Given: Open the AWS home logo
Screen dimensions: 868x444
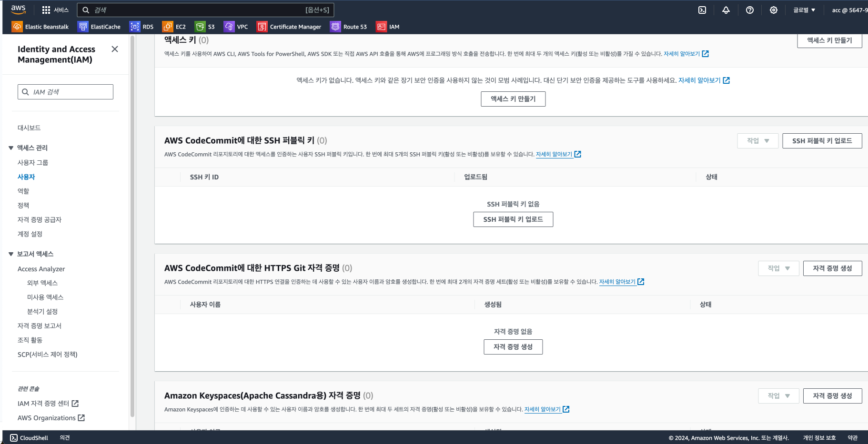Looking at the screenshot, I should [x=18, y=10].
